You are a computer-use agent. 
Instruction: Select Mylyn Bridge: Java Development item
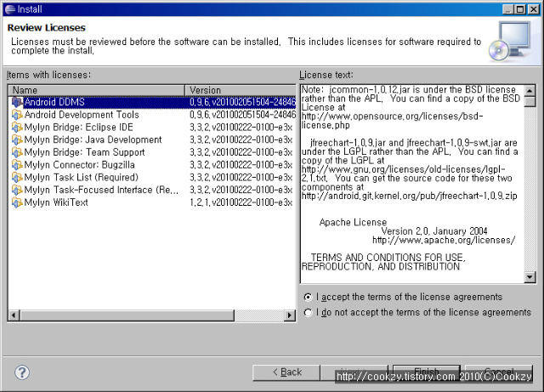point(152,139)
